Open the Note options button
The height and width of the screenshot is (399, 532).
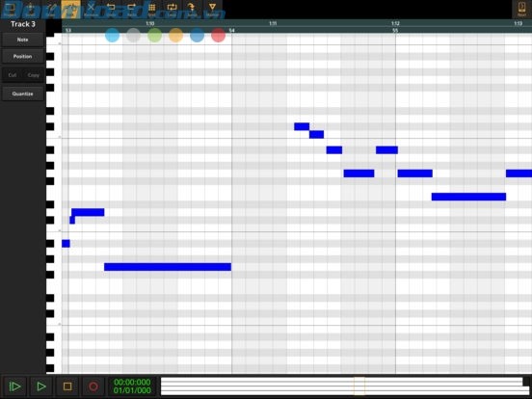point(23,40)
